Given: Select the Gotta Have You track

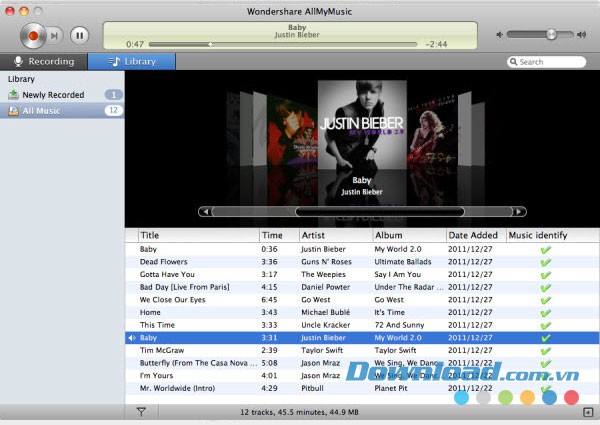Looking at the screenshot, I should coord(362,275).
